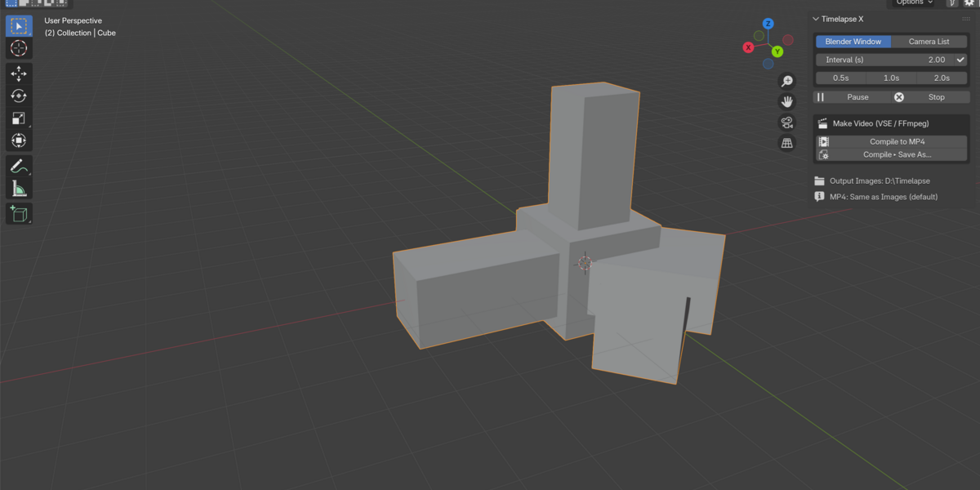
Task: Select the Select Box tool
Action: [19, 26]
